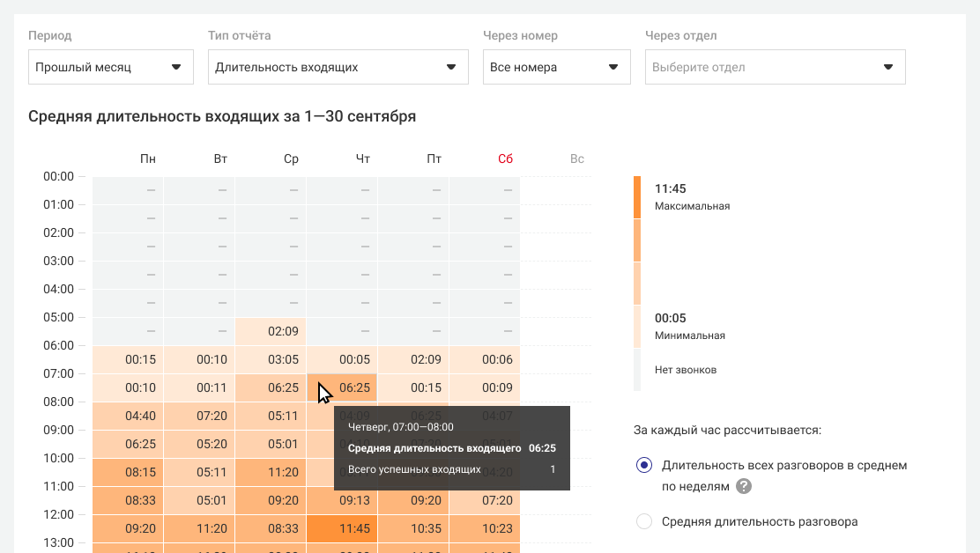Open the 'Тип отчёта' dropdown
The image size is (980, 553).
(338, 67)
